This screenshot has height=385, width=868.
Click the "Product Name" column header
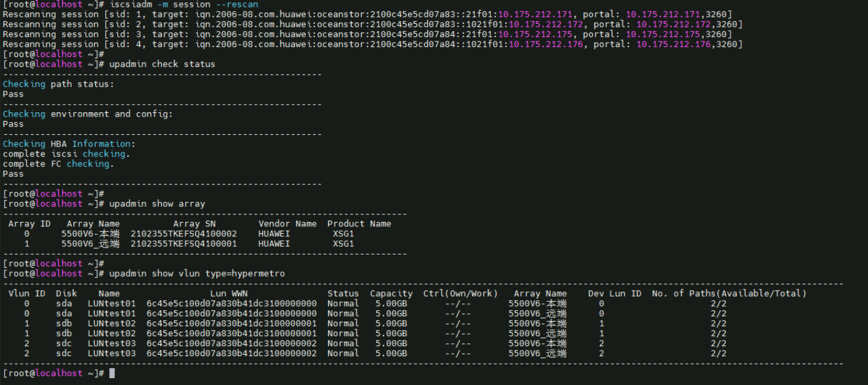[359, 224]
